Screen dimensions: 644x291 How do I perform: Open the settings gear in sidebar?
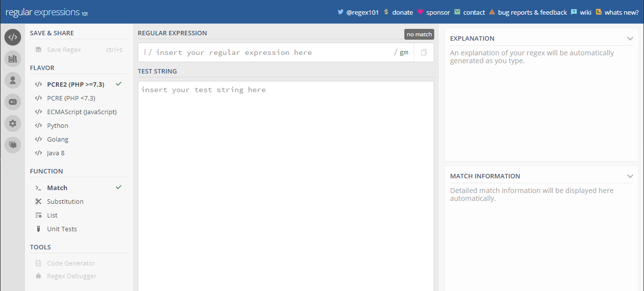pos(13,123)
